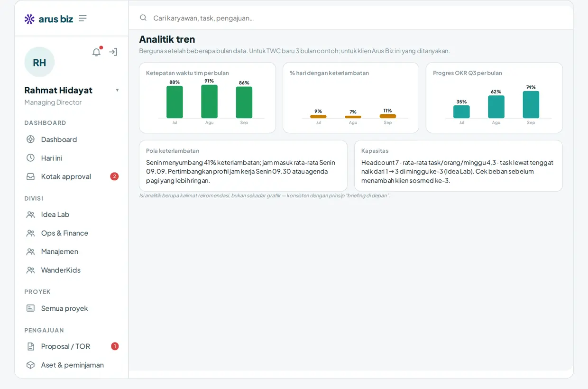Click the list icon beside Semua proyek

point(30,308)
